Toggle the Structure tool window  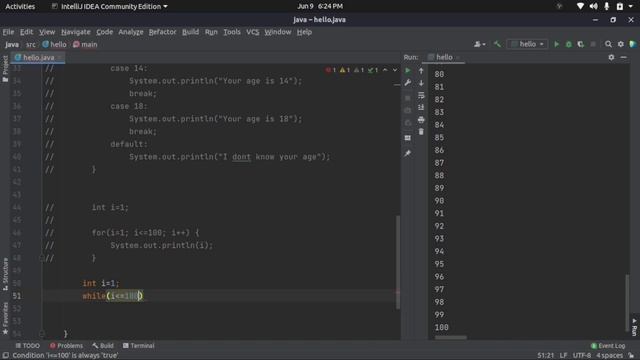5,274
